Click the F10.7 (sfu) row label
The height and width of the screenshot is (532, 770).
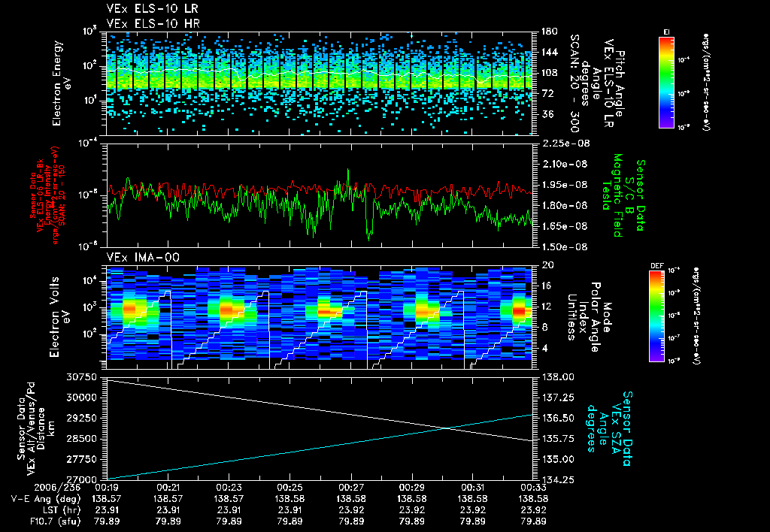(55, 521)
